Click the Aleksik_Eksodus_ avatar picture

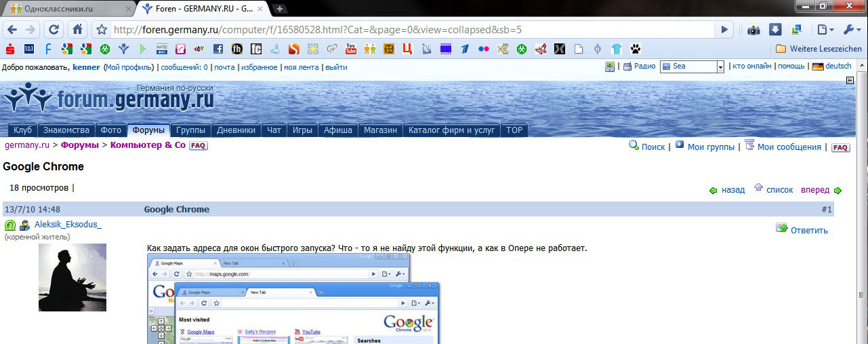tap(73, 278)
